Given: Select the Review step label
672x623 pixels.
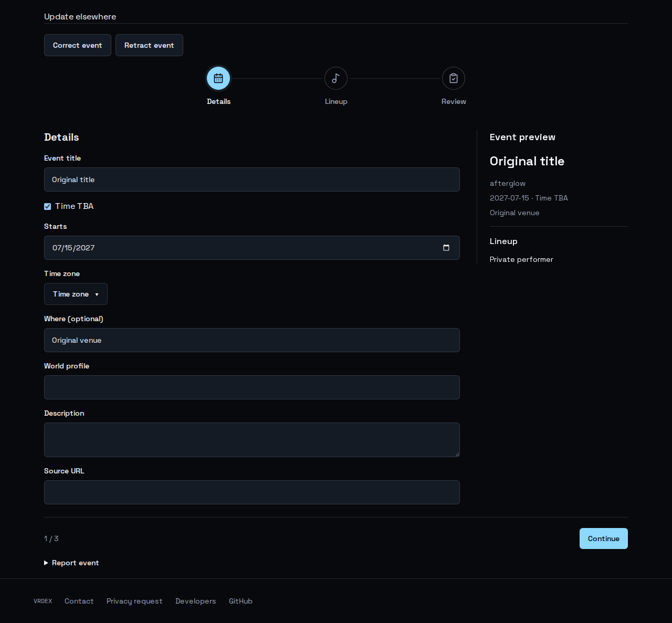Looking at the screenshot, I should 454,101.
